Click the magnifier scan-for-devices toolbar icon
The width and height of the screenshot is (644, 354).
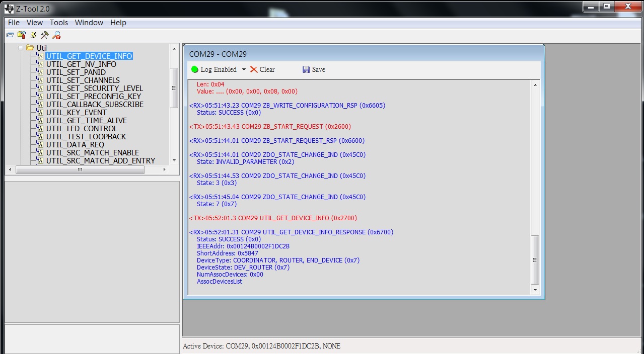pos(56,35)
